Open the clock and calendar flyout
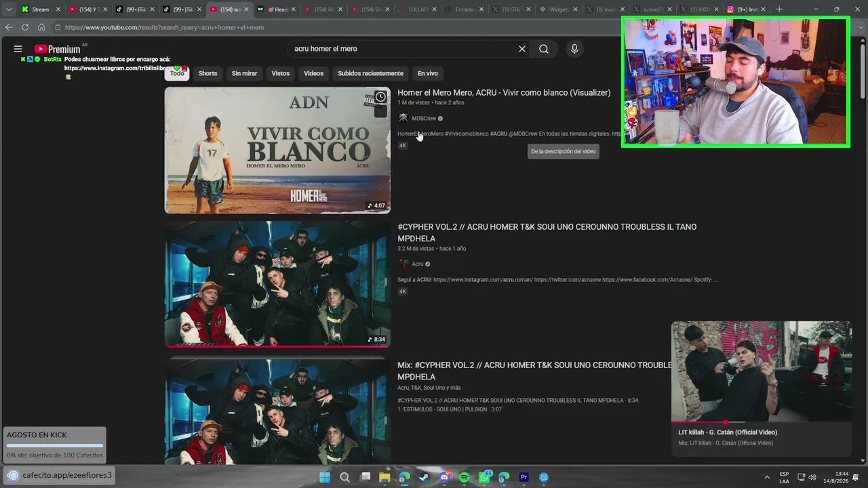868x488 pixels. pos(836,477)
